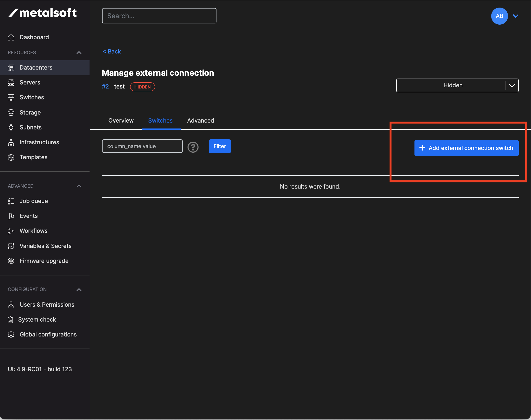Open the Advanced tab
Image resolution: width=531 pixels, height=420 pixels.
[201, 121]
